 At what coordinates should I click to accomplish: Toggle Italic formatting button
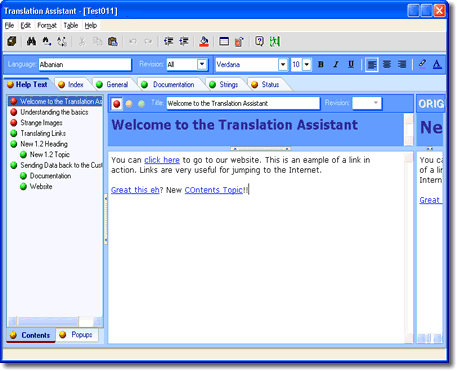pos(336,64)
